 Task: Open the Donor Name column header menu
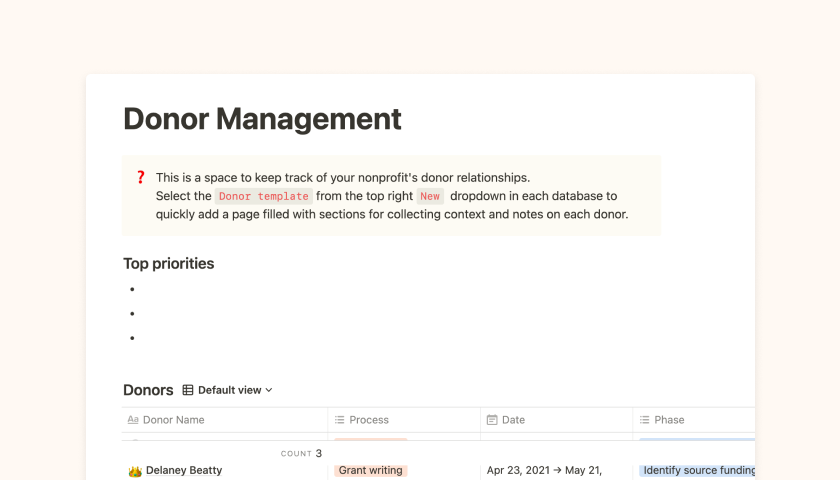(x=174, y=420)
